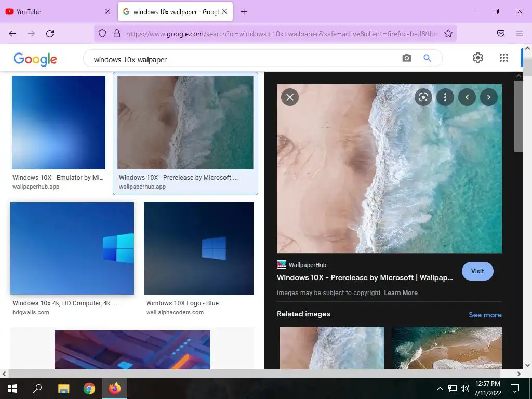The image size is (532, 399).
Task: Select the windows 10x wallpaper Google tab
Action: point(176,11)
